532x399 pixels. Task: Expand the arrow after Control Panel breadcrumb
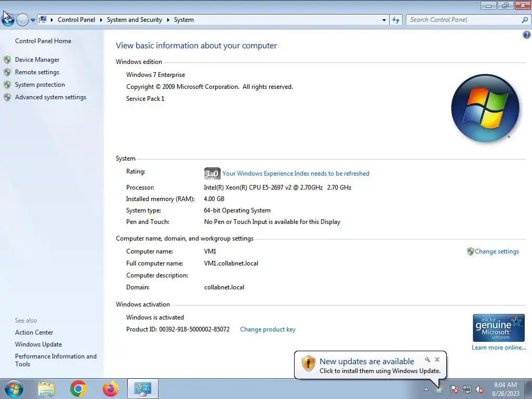point(101,20)
